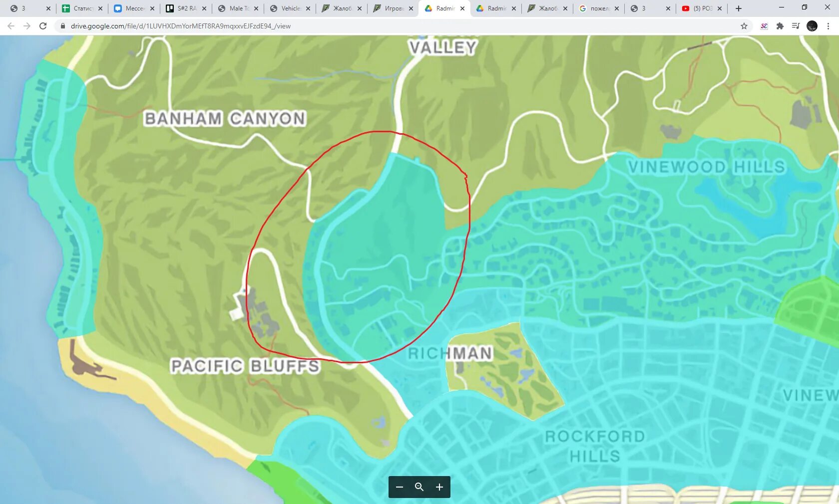This screenshot has width=839, height=504.
Task: Close the Vehicle tab
Action: tap(308, 8)
